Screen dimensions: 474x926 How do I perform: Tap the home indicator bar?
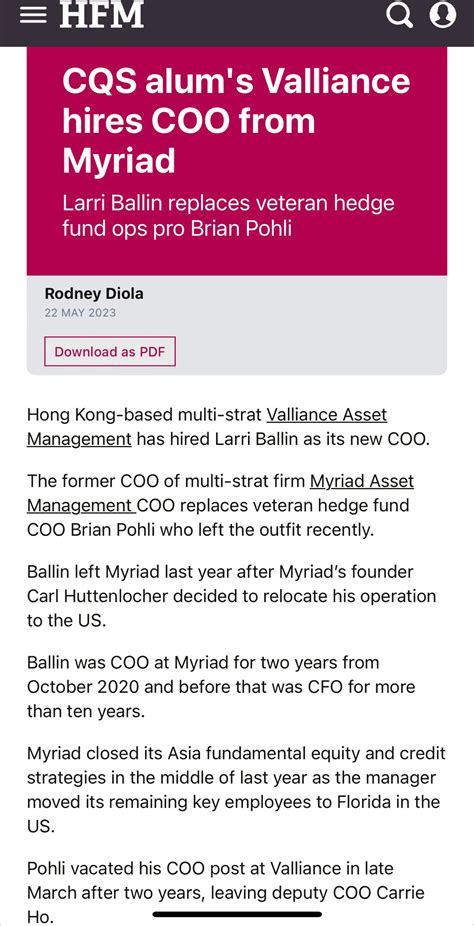pos(237,915)
